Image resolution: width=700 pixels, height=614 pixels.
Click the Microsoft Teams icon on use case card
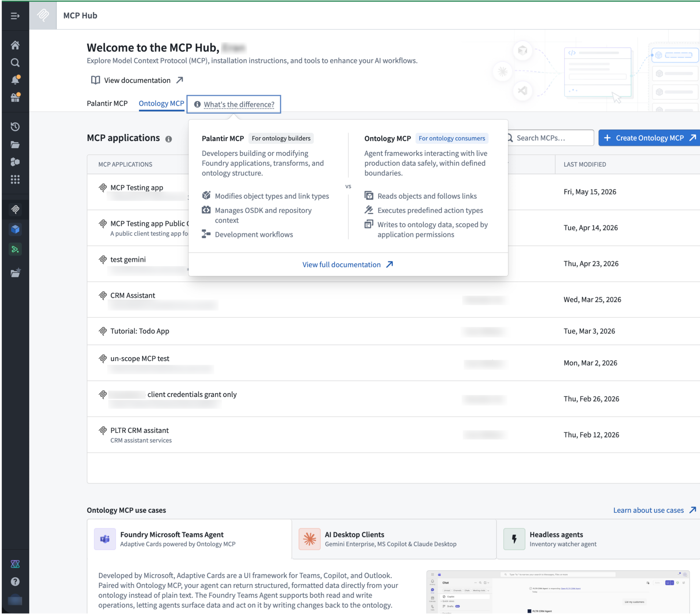(x=105, y=539)
